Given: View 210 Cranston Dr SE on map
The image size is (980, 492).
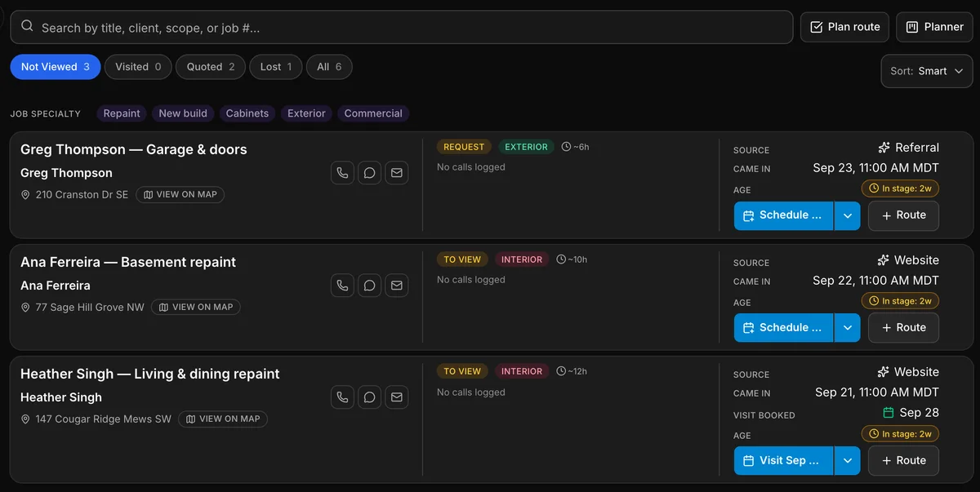Looking at the screenshot, I should (x=180, y=195).
